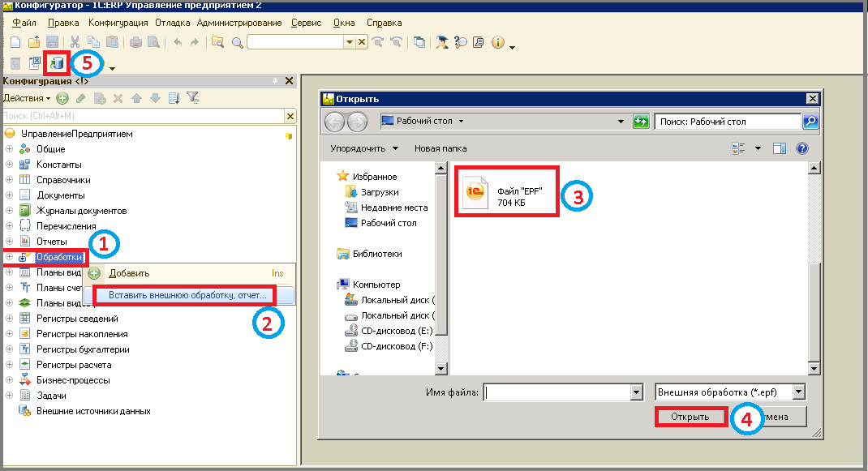Select CD-дисковод (E:) in sidebar

pos(397,331)
